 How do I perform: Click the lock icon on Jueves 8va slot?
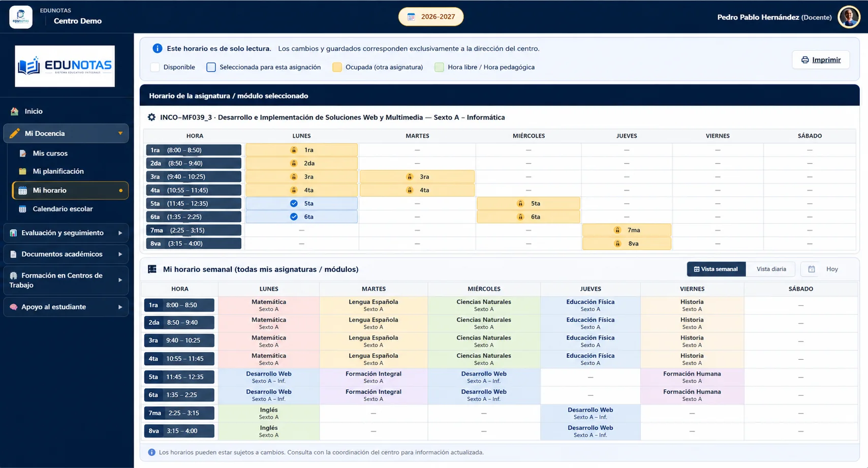pyautogui.click(x=617, y=243)
